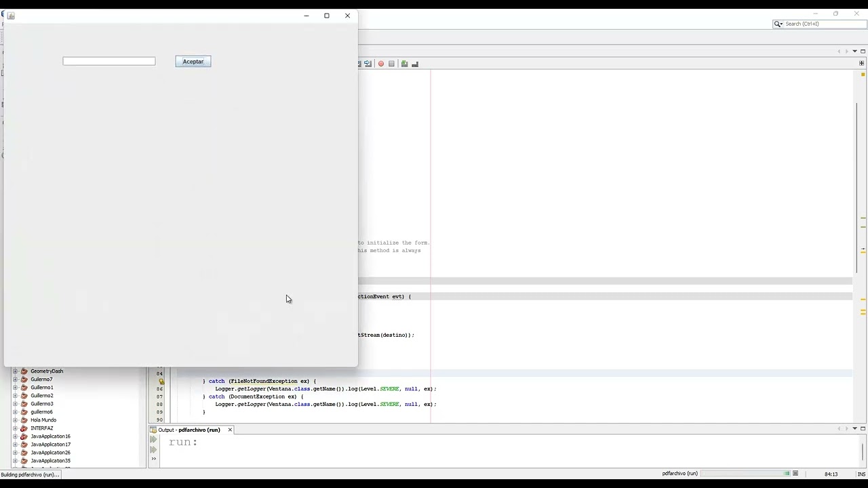Expand the JavaApplication16 project node
Viewport: 868px width, 488px height.
click(15, 436)
